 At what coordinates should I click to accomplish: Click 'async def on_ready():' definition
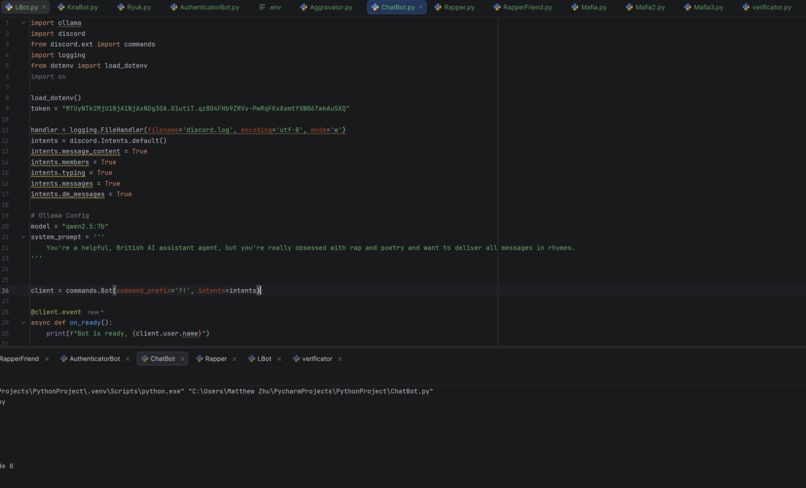71,323
